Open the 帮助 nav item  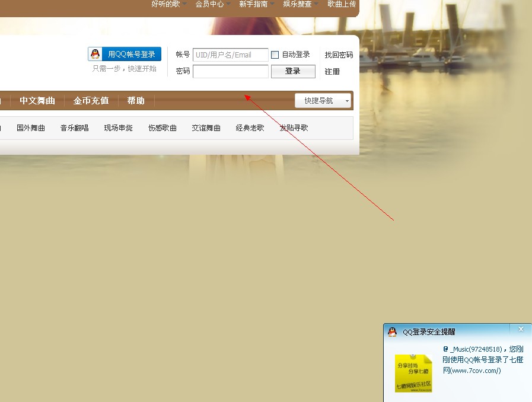pyautogui.click(x=136, y=101)
